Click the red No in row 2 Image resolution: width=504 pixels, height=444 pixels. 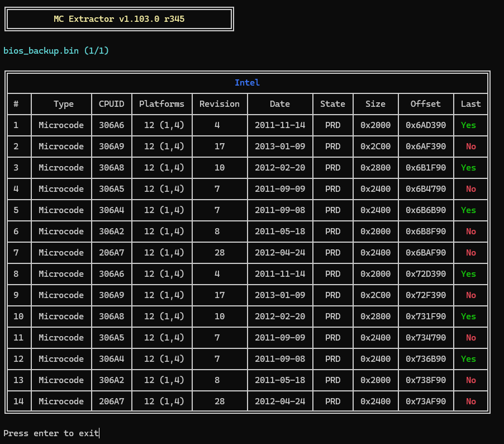[470, 147]
